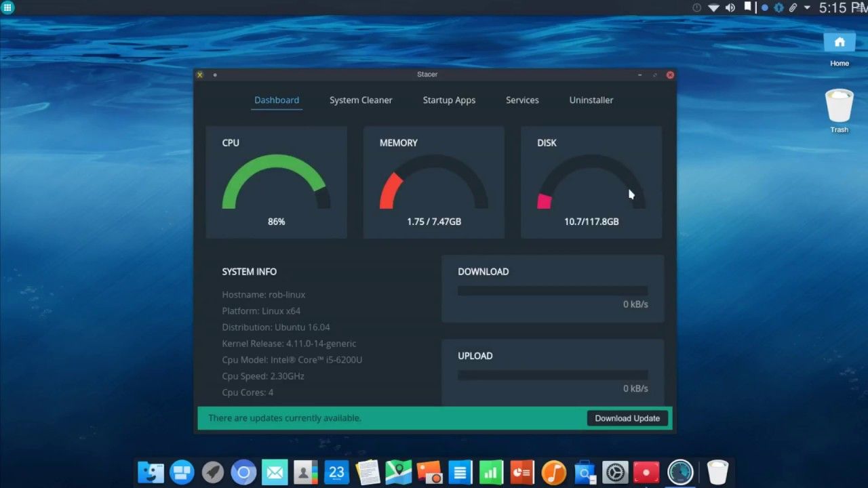Open the settings gear in the dock
The height and width of the screenshot is (488, 868).
[614, 472]
